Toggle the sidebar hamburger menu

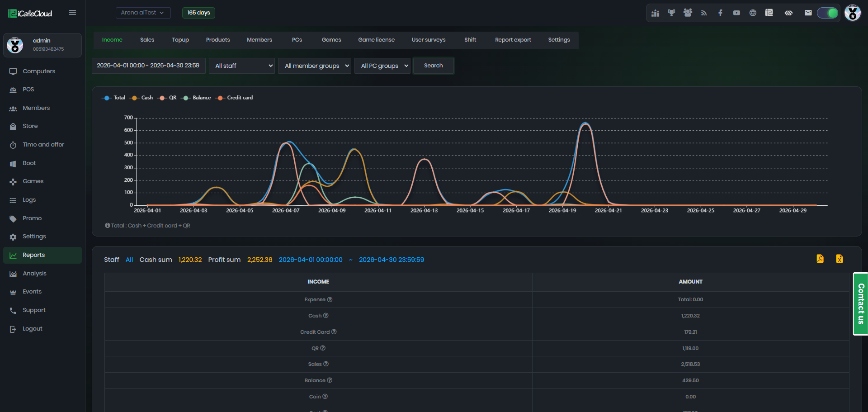pos(72,13)
